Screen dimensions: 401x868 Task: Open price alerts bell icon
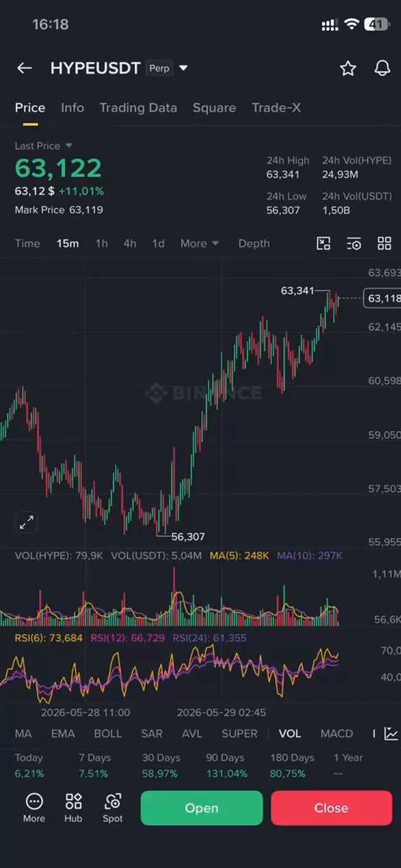coord(382,68)
